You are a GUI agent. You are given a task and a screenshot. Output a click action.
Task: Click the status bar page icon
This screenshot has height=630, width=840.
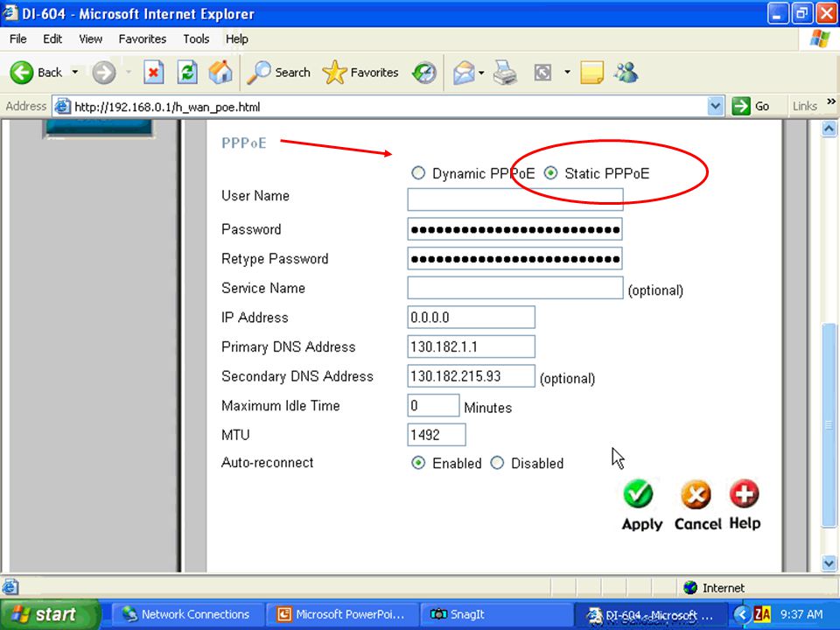pos(10,587)
